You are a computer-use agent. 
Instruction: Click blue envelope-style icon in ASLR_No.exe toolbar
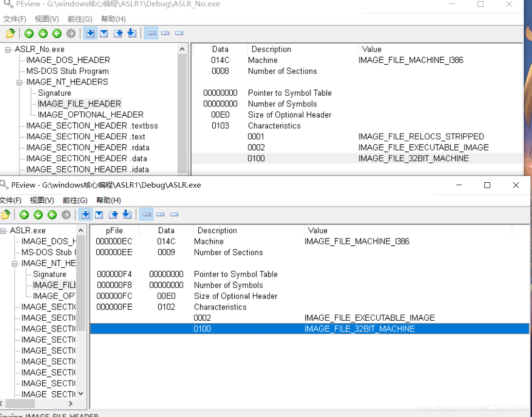104,33
